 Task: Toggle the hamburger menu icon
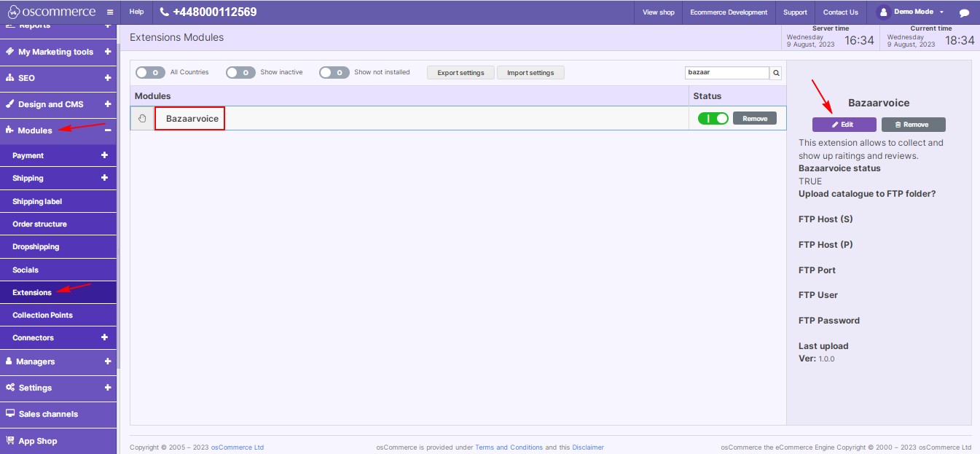(x=109, y=12)
